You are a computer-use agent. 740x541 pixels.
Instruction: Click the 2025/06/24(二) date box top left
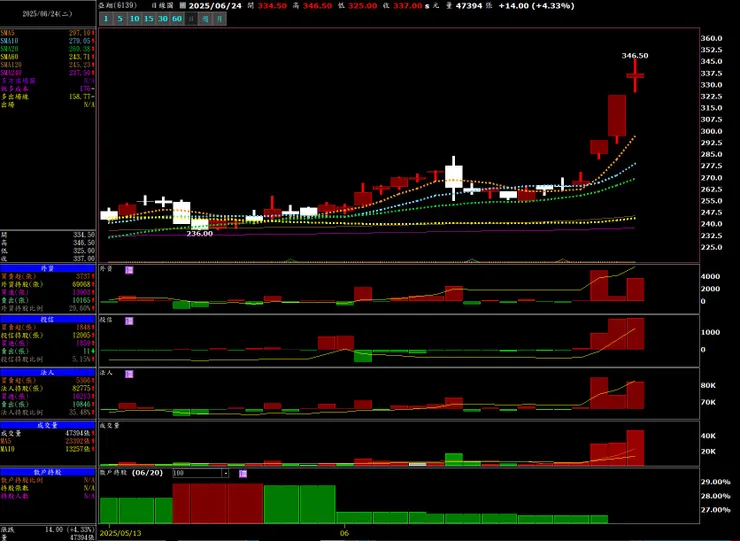pos(48,14)
